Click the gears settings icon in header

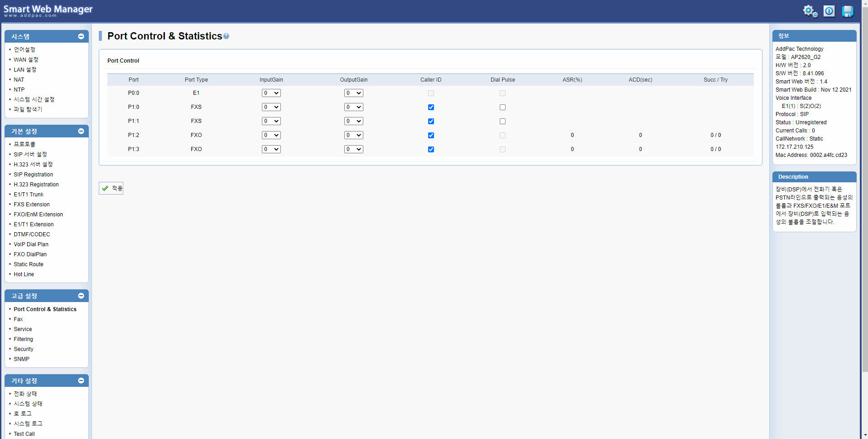[x=810, y=11]
